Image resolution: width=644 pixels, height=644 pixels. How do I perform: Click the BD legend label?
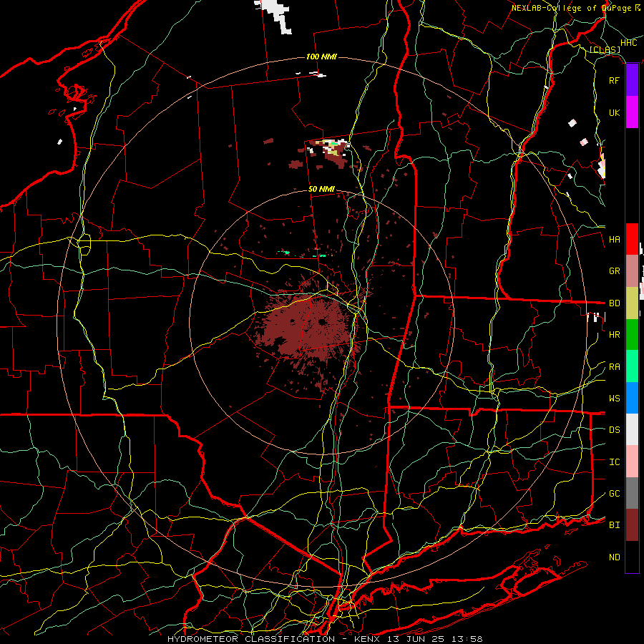click(615, 303)
